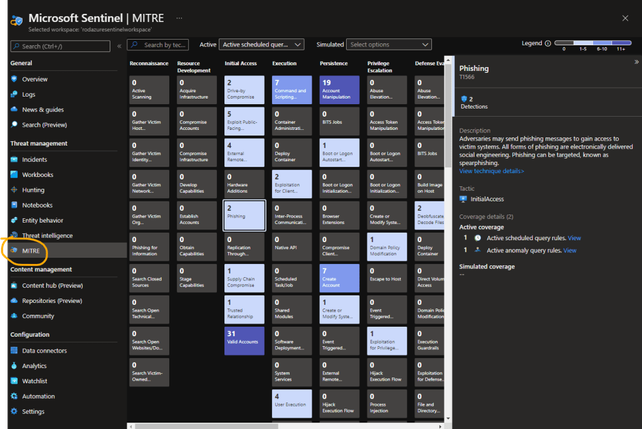Screen dimensions: 642x429
Task: Click the Active Scanning tile
Action: pos(149,90)
